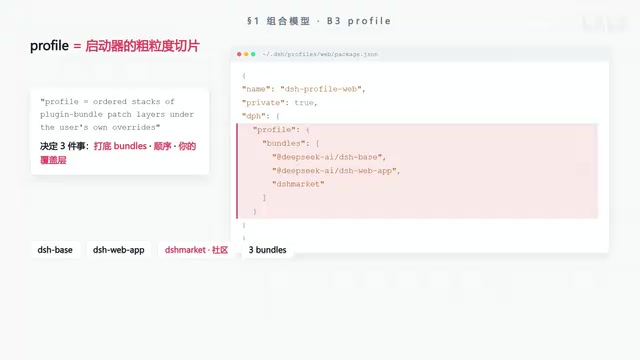This screenshot has width=640, height=360.
Task: Click the "dph" key line
Action: 251,116
